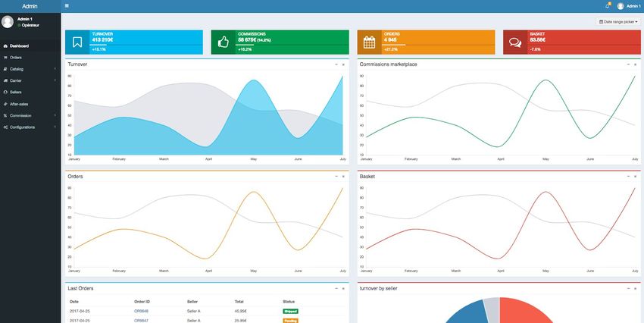Close the Orders chart panel
The width and height of the screenshot is (644, 323).
[343, 177]
